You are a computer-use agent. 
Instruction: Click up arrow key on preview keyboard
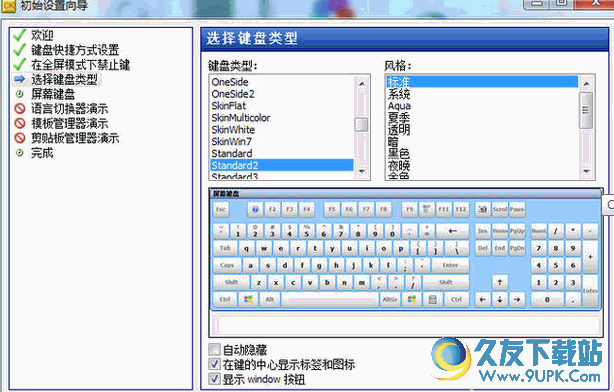point(500,282)
